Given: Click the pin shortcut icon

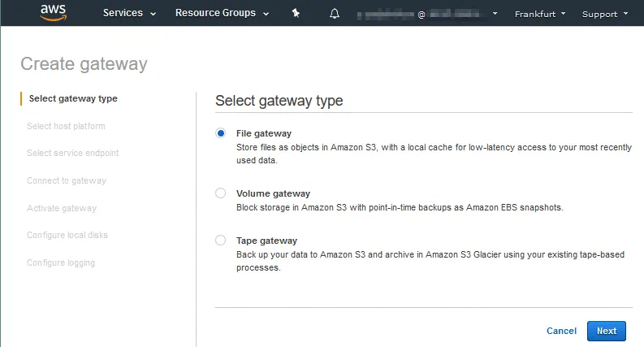Looking at the screenshot, I should [296, 13].
